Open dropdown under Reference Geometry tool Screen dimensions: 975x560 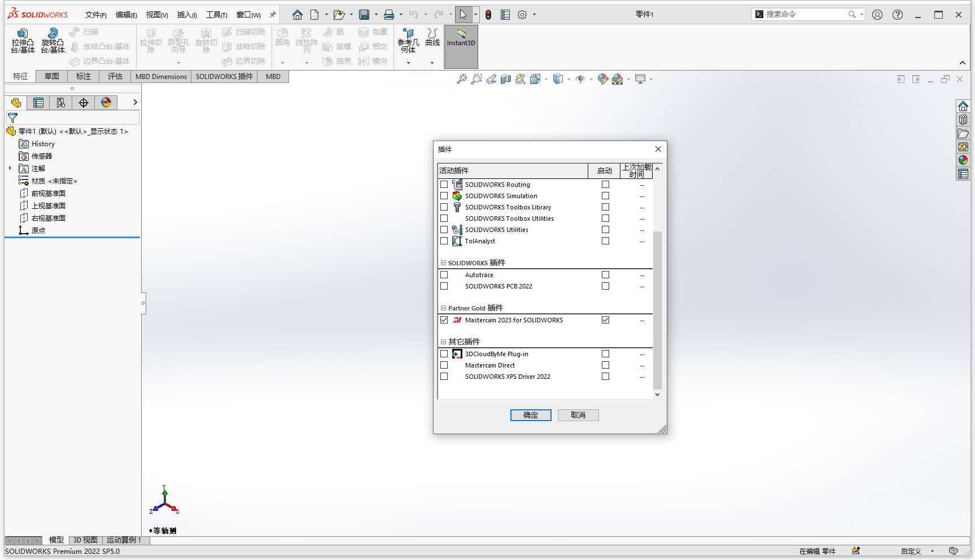click(x=408, y=63)
